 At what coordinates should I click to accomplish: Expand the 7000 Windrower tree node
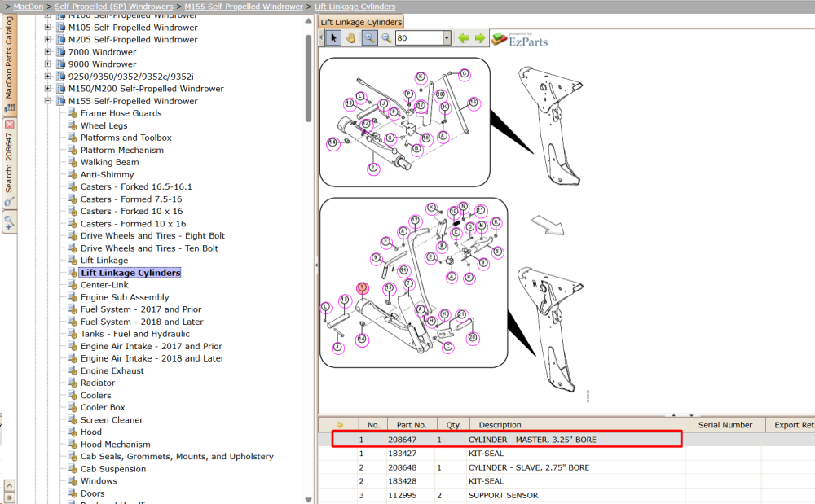coord(47,51)
